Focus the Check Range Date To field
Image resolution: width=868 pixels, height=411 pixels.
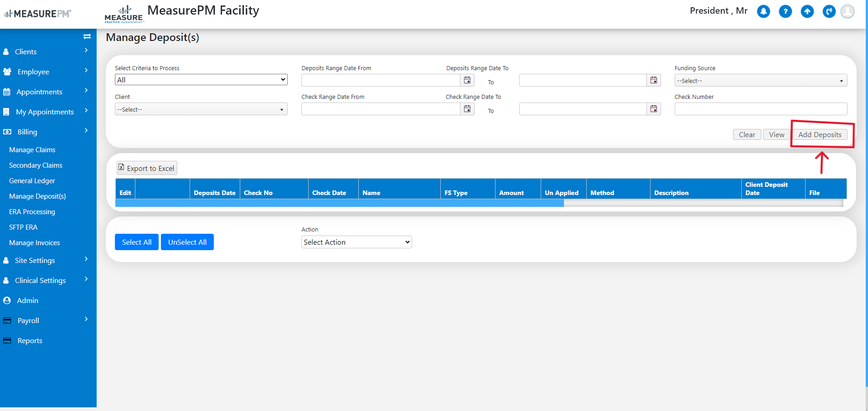[583, 109]
